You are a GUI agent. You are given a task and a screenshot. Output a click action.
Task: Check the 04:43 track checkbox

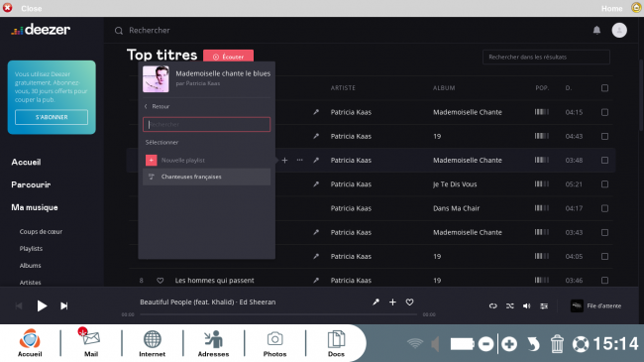604,136
